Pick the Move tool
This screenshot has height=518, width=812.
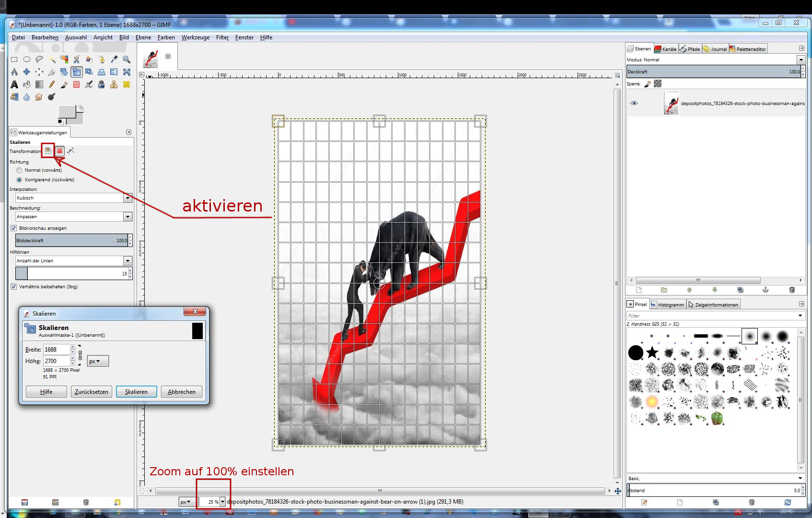click(27, 72)
